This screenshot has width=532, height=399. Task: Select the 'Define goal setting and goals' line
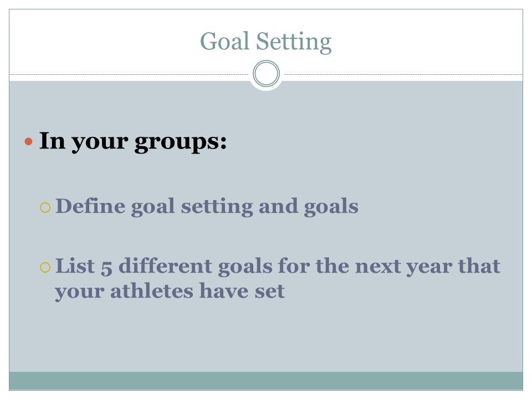tap(207, 207)
